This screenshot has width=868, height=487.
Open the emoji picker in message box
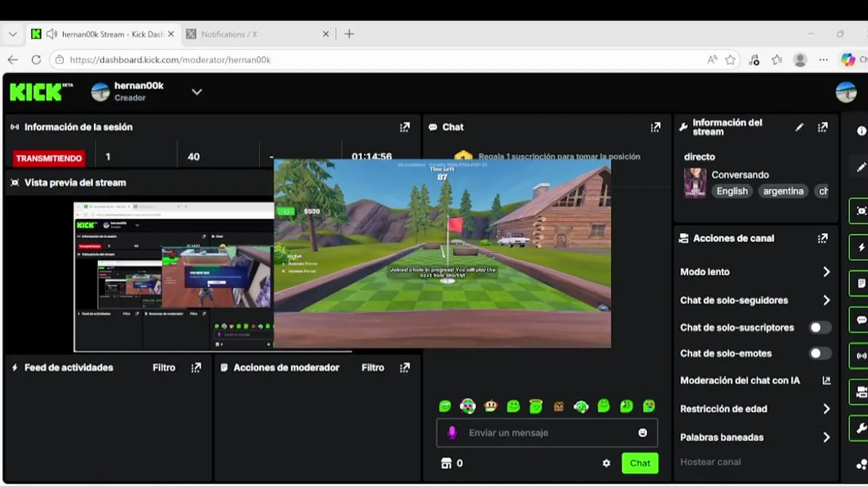(x=642, y=433)
